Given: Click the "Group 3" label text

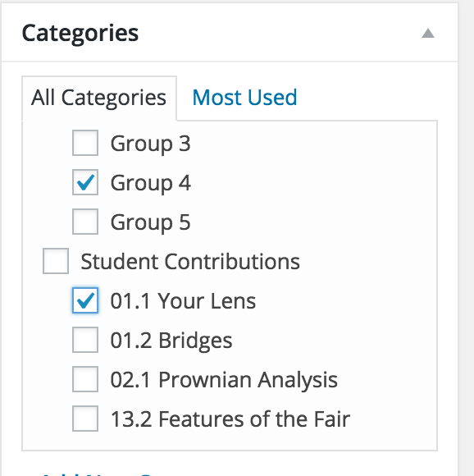Looking at the screenshot, I should [150, 144].
